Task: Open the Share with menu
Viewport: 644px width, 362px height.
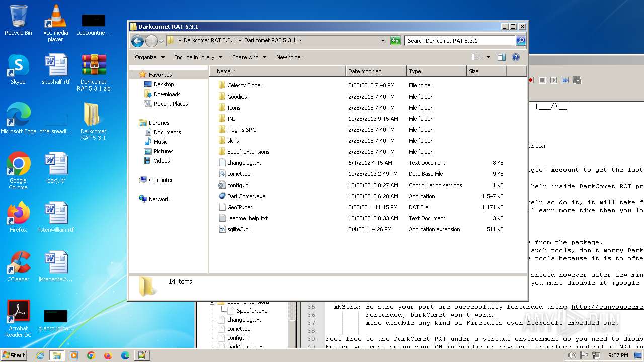Action: (249, 57)
